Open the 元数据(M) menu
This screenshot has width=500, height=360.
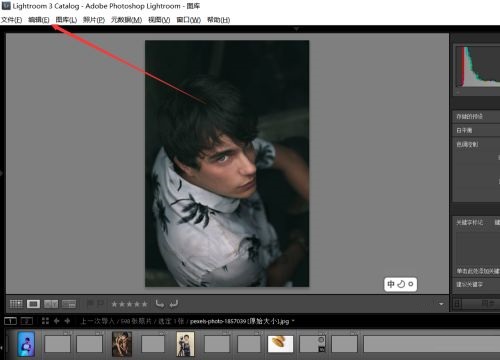[126, 20]
